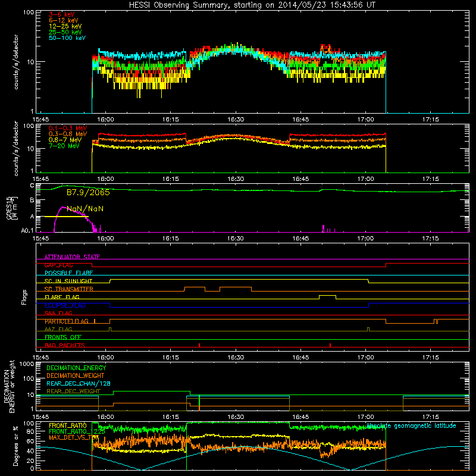Image resolution: width=476 pixels, height=476 pixels.
Task: Select the SAA_FLAG label
Action: (58, 314)
